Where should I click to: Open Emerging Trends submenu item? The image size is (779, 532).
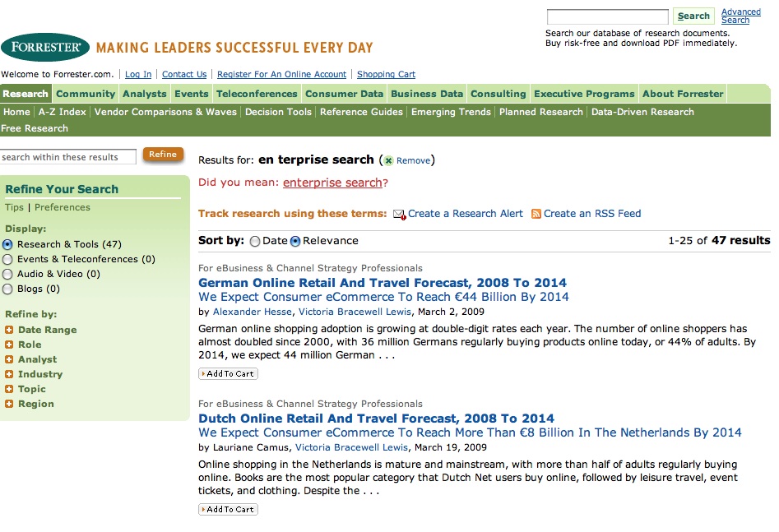click(x=451, y=113)
